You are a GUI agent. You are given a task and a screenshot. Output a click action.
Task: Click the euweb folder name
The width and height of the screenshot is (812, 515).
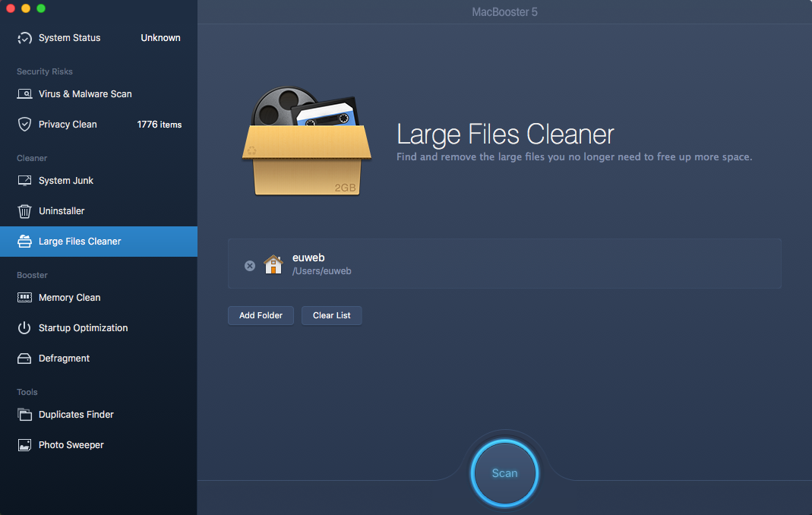point(308,257)
